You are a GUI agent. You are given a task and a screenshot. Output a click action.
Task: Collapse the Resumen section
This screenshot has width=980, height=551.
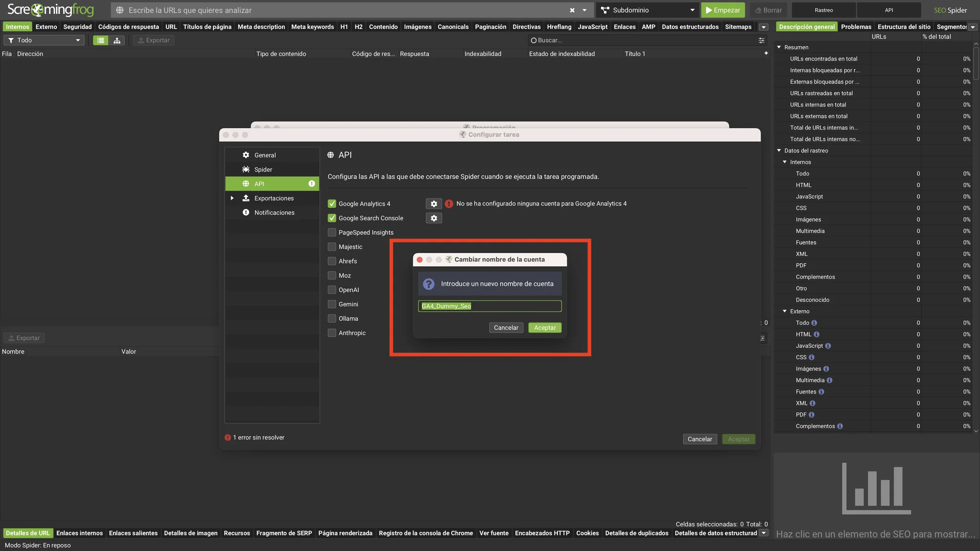coord(779,47)
